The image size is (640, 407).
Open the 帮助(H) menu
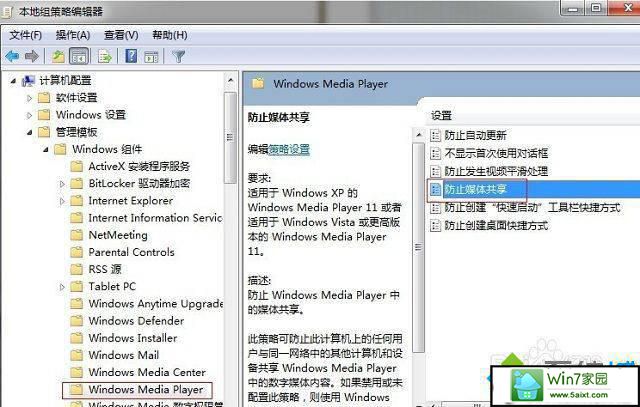pyautogui.click(x=169, y=35)
